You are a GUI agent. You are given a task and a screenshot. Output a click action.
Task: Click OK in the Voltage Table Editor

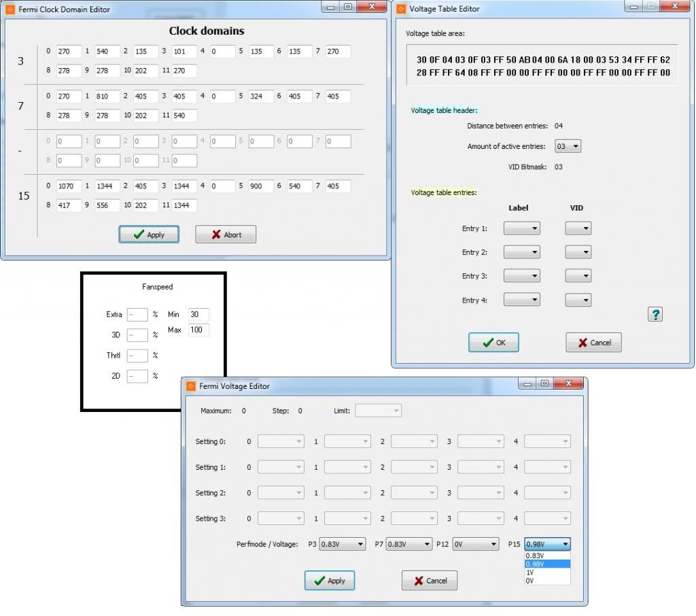pos(493,343)
